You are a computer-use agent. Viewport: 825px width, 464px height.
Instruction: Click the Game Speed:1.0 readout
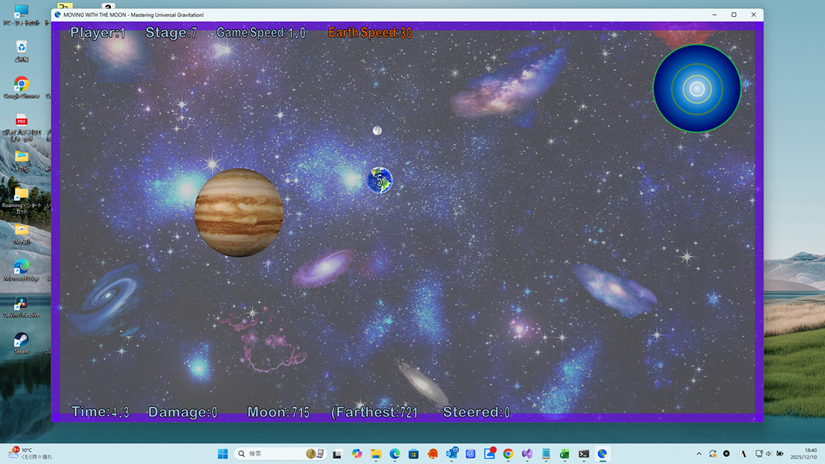click(x=261, y=33)
